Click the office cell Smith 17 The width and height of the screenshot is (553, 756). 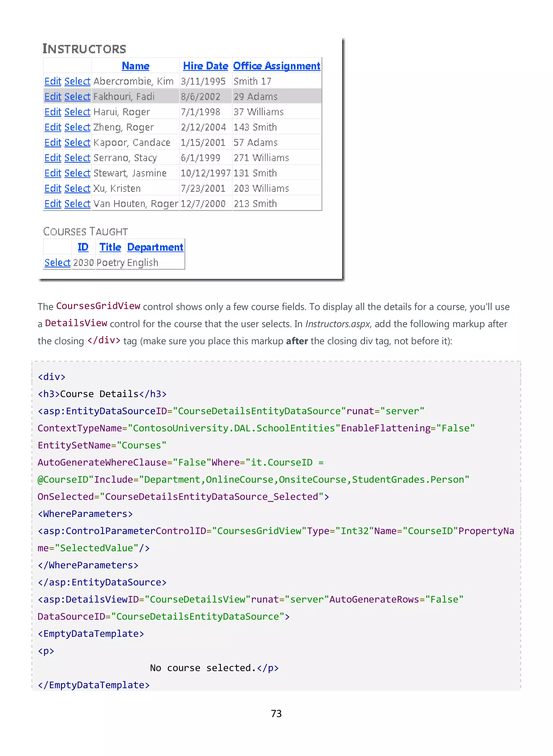(253, 81)
